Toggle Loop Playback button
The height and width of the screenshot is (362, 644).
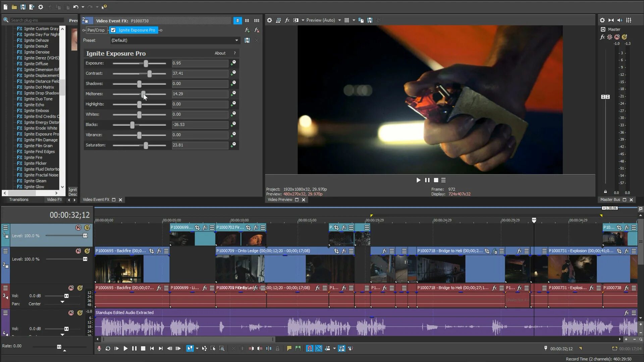(108, 349)
